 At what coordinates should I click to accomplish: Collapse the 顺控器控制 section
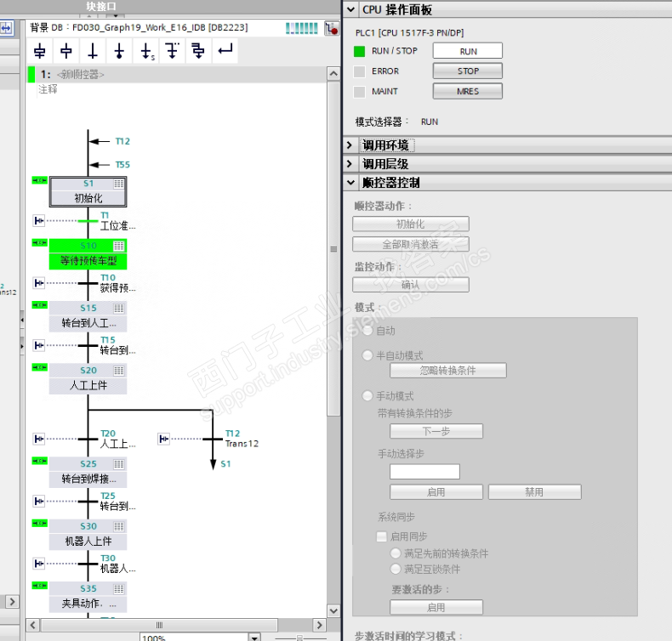(350, 183)
